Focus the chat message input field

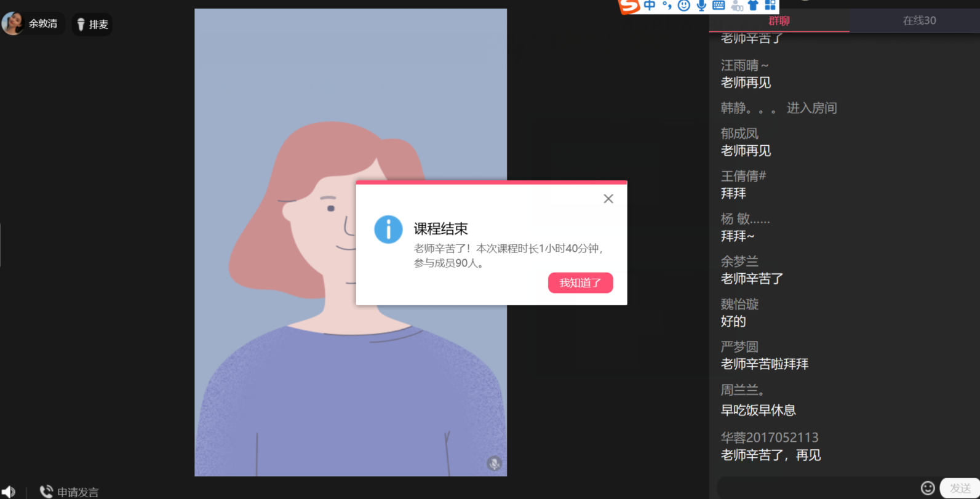point(818,488)
